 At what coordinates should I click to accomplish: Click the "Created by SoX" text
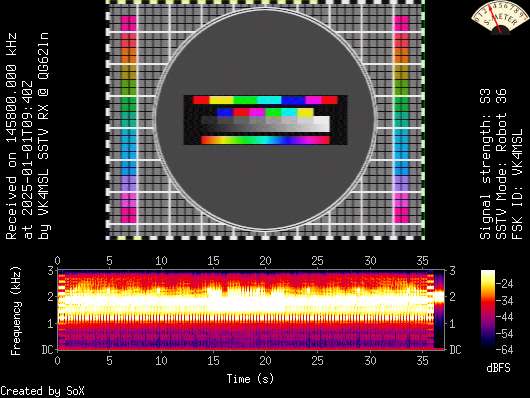pos(42,391)
